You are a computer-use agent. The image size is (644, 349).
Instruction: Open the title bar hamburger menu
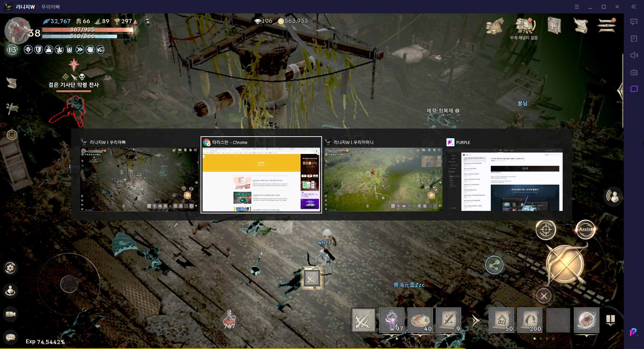click(x=577, y=7)
